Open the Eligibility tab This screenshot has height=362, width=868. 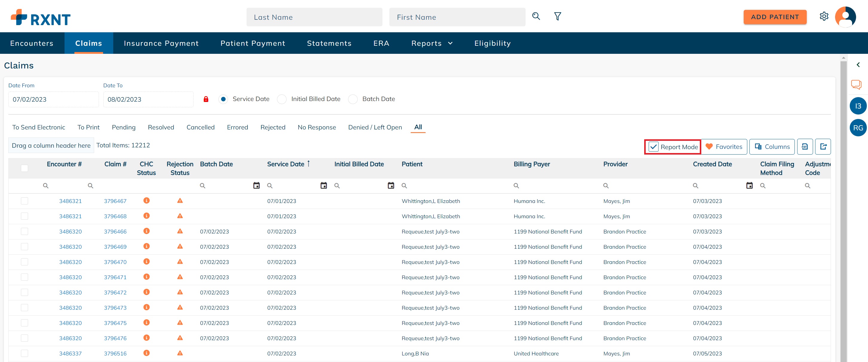(x=492, y=43)
